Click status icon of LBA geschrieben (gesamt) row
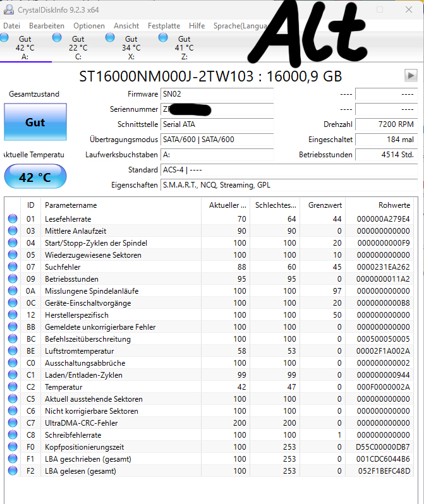424x504 pixels. pyautogui.click(x=13, y=459)
